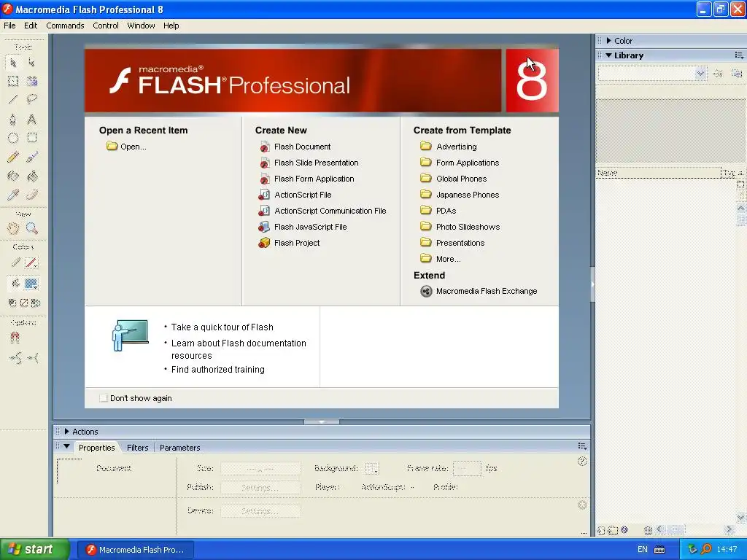Image resolution: width=747 pixels, height=560 pixels.
Task: Open the Stroke color swatch
Action: pos(31,262)
